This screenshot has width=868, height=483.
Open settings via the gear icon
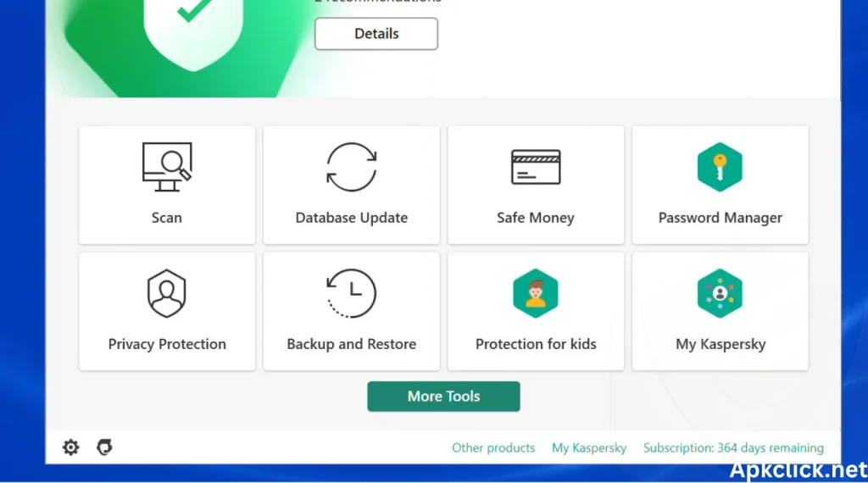click(x=71, y=447)
